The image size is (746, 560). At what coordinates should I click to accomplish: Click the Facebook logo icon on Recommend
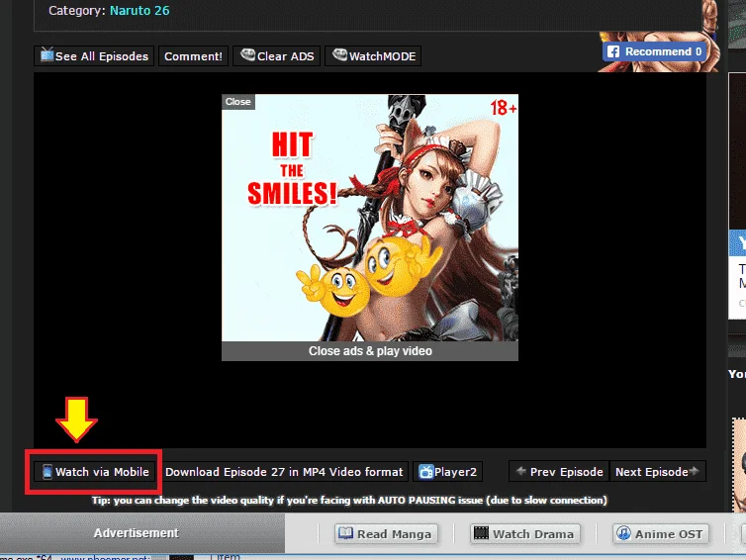(612, 51)
